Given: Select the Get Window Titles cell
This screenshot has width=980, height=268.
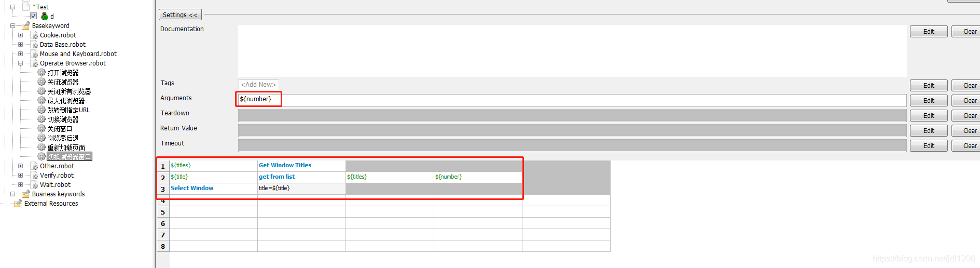Looking at the screenshot, I should click(x=301, y=166).
